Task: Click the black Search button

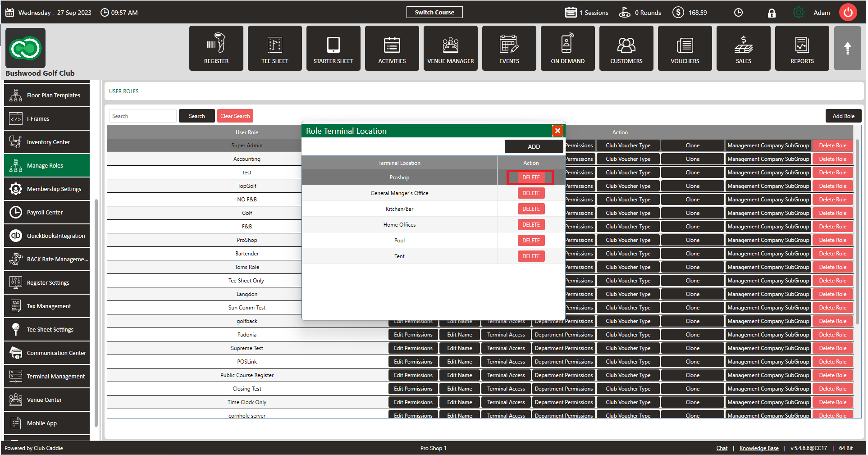Action: (196, 116)
